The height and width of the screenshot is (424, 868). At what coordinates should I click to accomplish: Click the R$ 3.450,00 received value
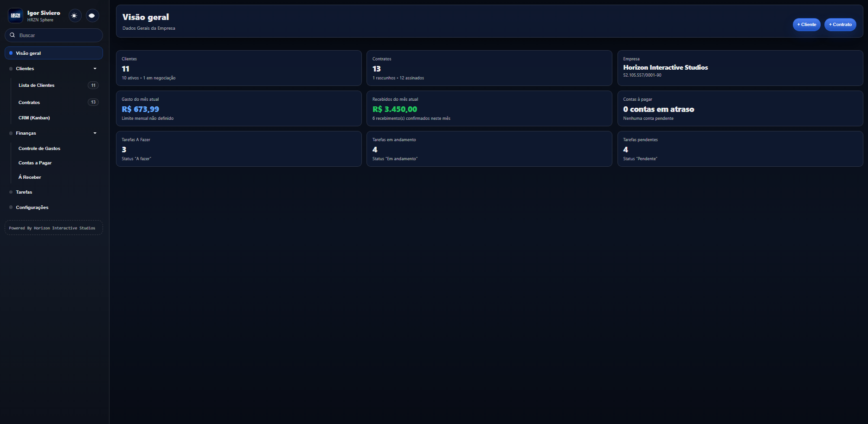(395, 109)
